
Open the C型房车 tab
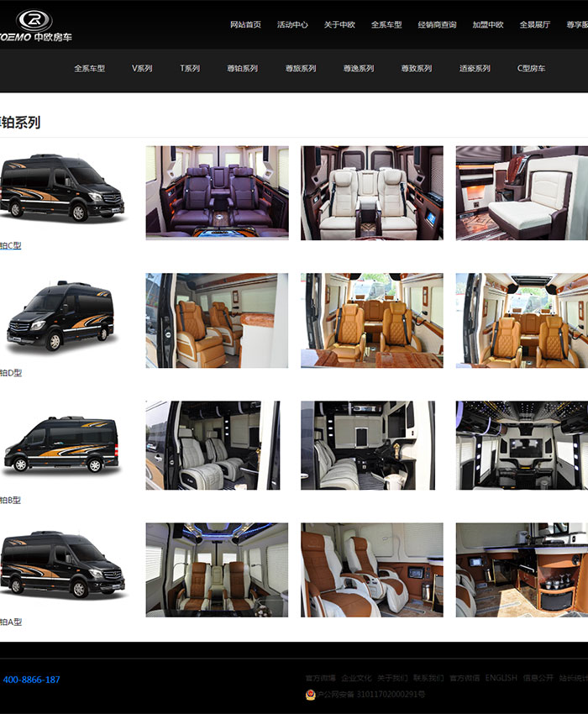click(x=531, y=69)
